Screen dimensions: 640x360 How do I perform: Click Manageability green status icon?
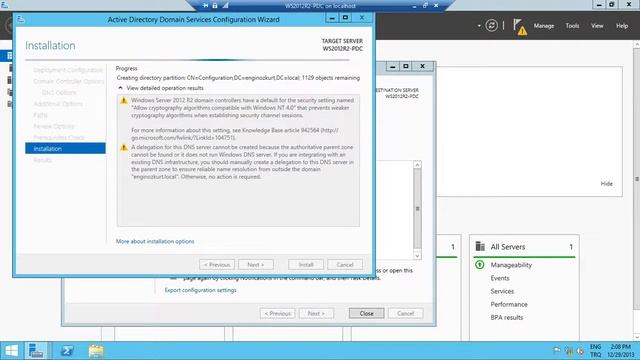click(x=480, y=265)
